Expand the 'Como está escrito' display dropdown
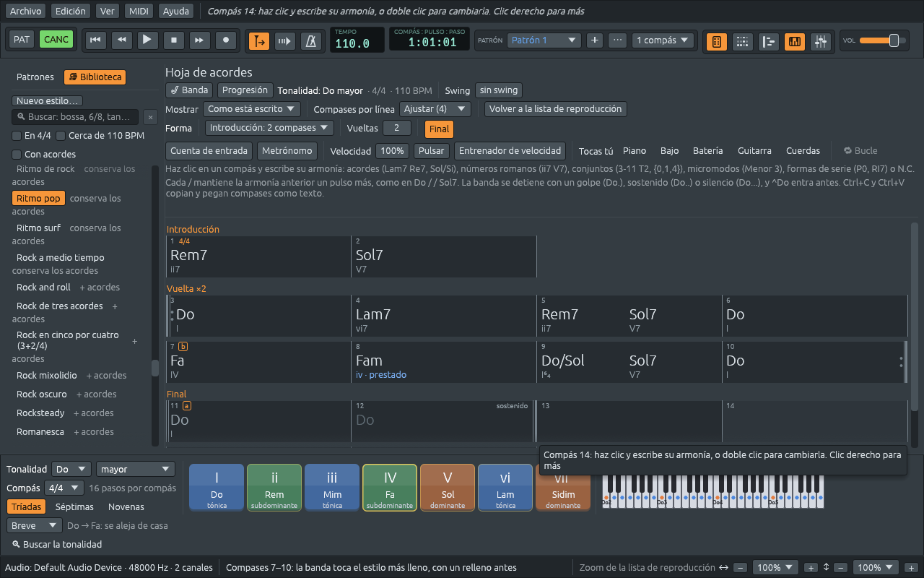 253,109
